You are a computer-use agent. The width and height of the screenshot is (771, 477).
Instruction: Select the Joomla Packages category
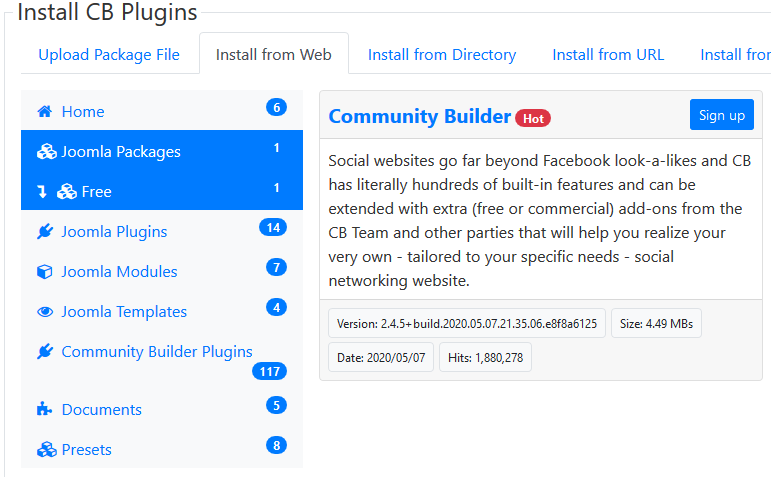point(162,151)
